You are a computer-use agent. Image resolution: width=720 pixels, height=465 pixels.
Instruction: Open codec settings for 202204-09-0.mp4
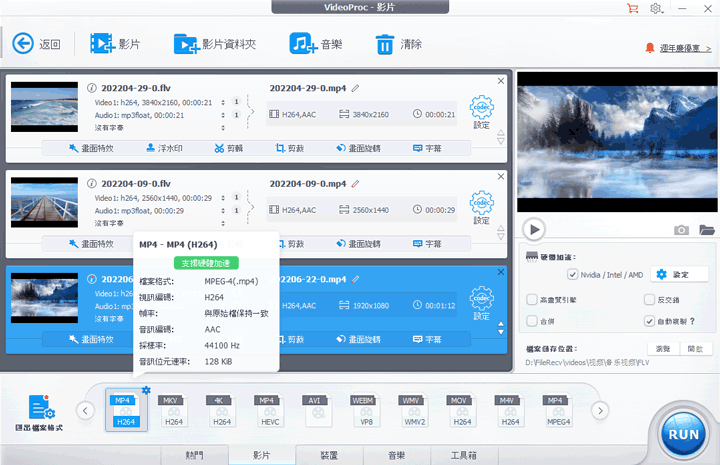[x=481, y=207]
